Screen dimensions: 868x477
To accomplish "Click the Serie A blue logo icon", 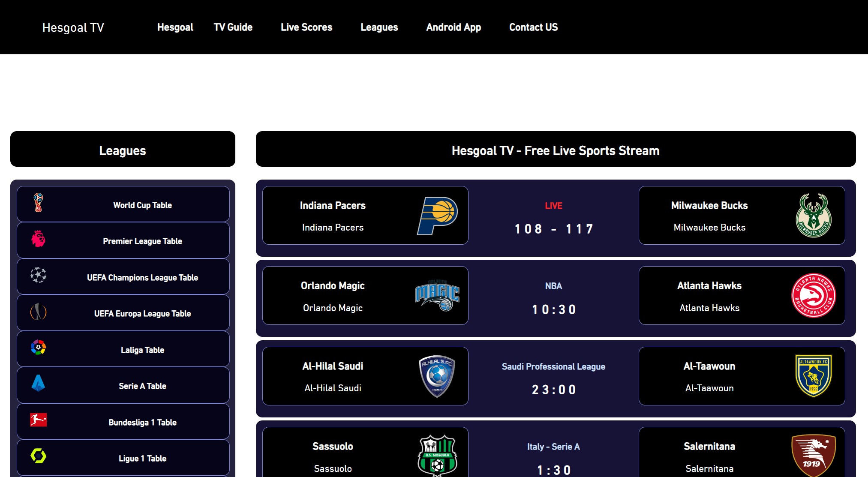I will click(x=38, y=383).
